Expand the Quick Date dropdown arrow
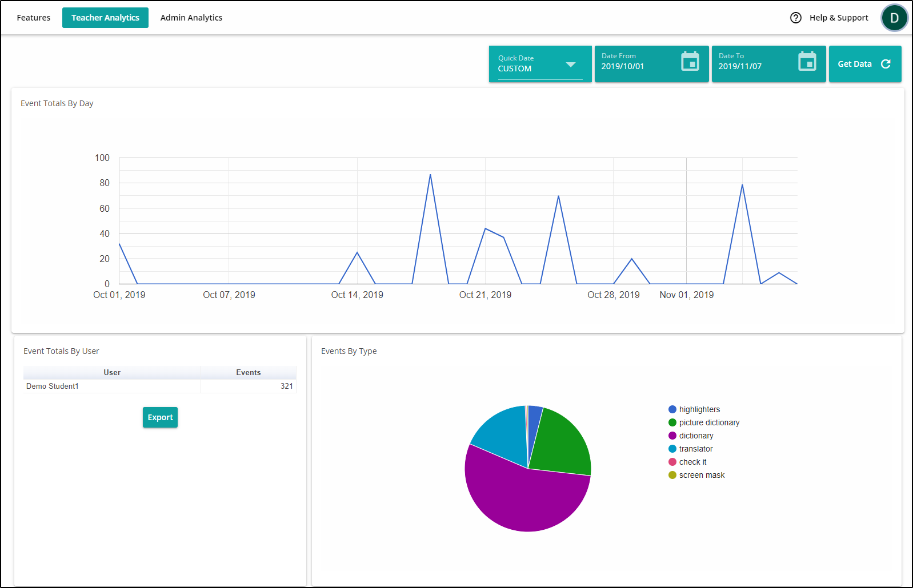 click(x=570, y=65)
